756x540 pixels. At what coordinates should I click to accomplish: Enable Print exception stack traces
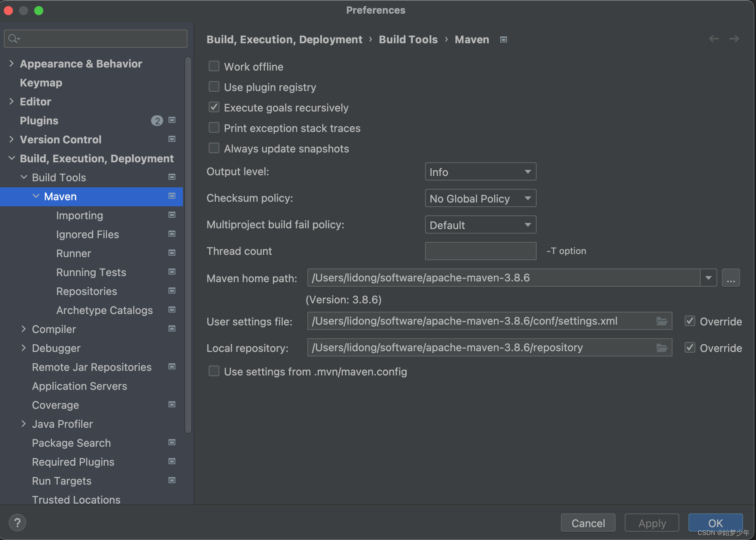214,128
